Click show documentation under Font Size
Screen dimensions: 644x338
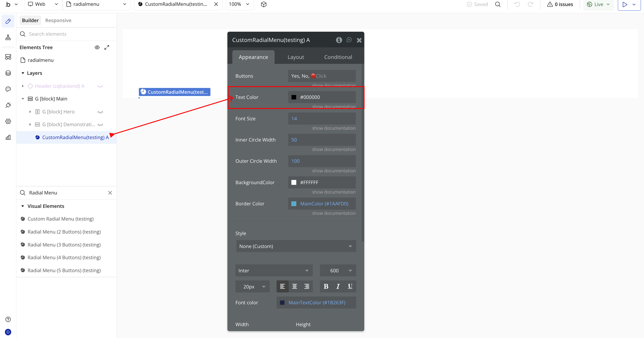pyautogui.click(x=333, y=128)
